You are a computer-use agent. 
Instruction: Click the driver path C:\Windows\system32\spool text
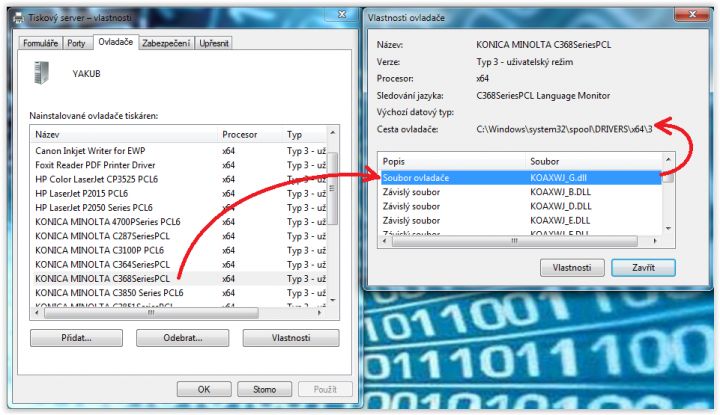pos(564,129)
